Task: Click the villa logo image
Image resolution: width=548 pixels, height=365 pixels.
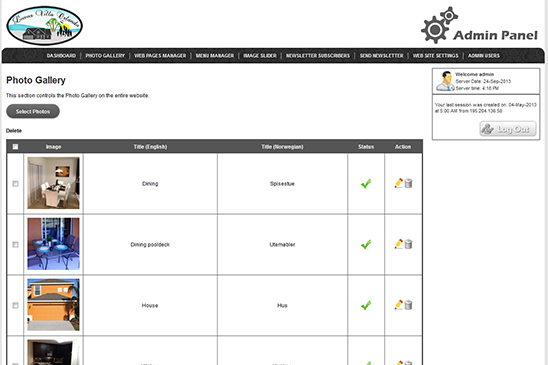Action: point(44,26)
